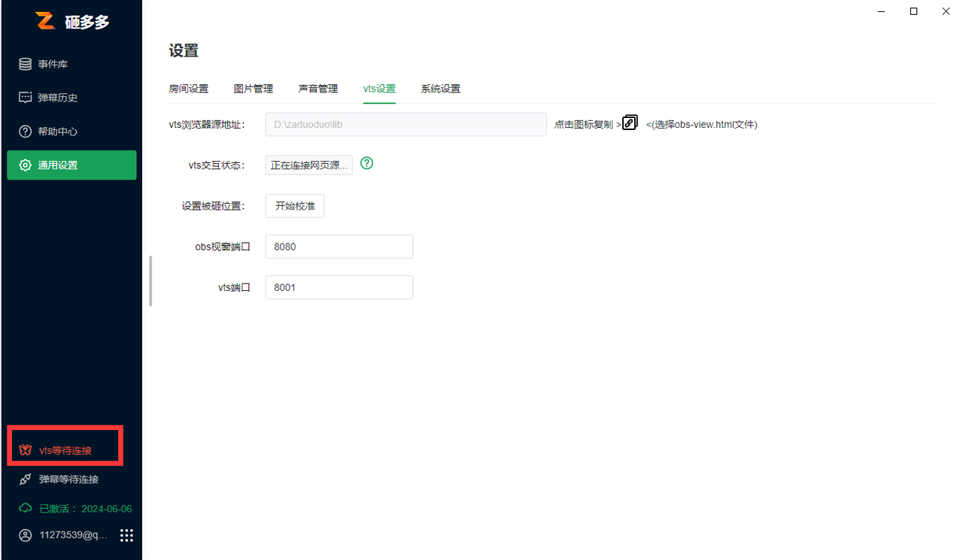Viewport: 963px width, 560px height.
Task: Click the 砸多多 Z logo icon
Action: click(x=45, y=21)
